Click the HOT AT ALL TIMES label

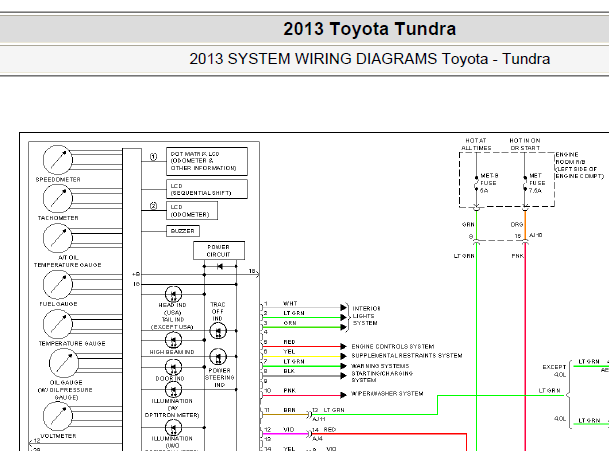tap(476, 144)
